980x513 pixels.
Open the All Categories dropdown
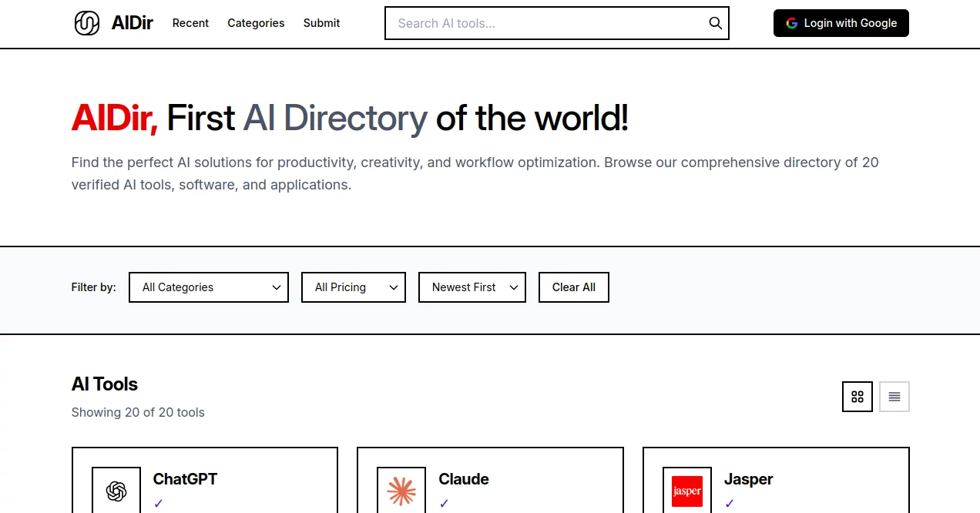(209, 287)
